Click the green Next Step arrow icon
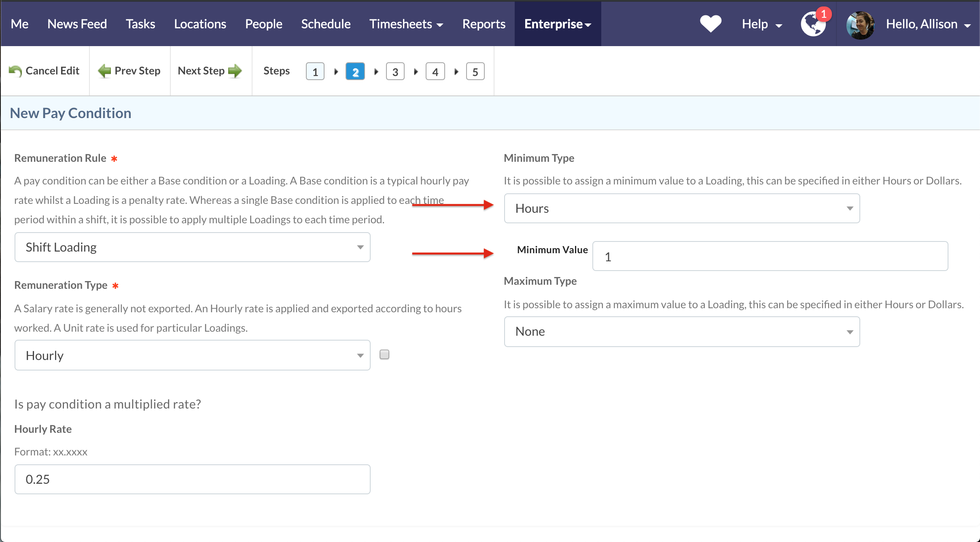 pyautogui.click(x=235, y=71)
